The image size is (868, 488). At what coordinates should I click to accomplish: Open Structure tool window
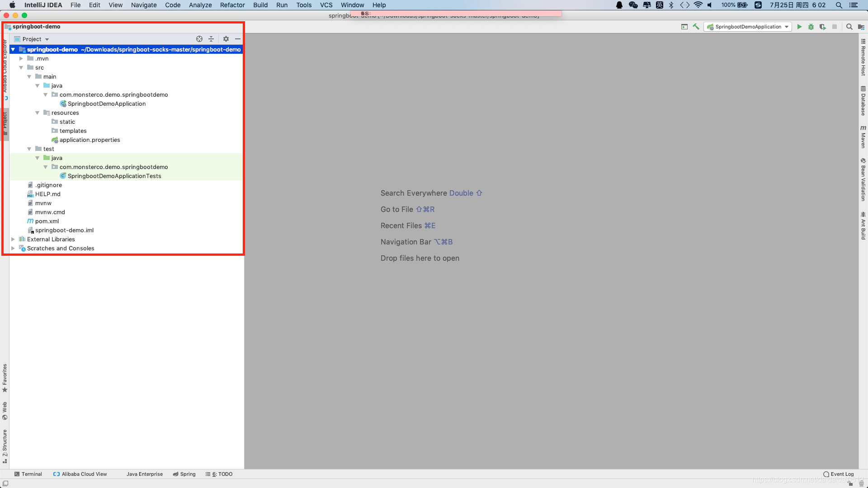click(5, 446)
